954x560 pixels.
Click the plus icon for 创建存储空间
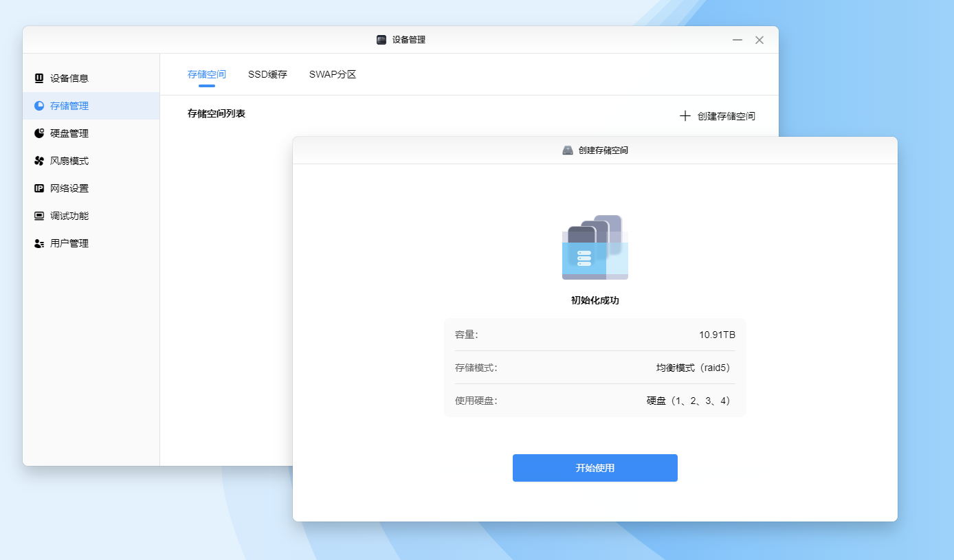pyautogui.click(x=685, y=116)
